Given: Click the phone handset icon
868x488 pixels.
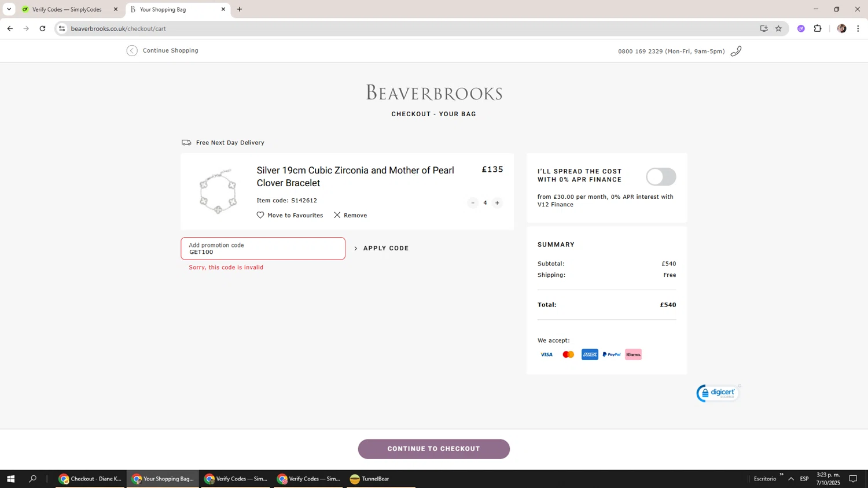Looking at the screenshot, I should pos(736,51).
